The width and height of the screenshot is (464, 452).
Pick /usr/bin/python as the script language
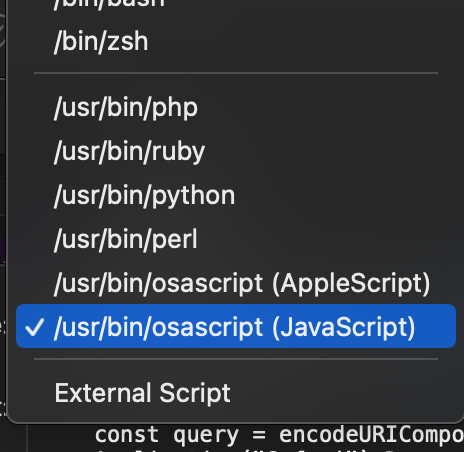pyautogui.click(x=236, y=195)
